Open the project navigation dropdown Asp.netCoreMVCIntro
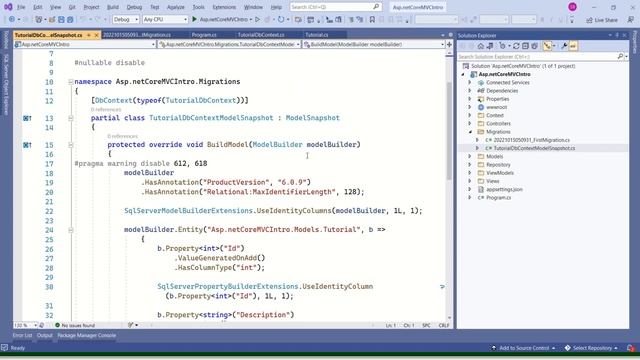Image resolution: width=640 pixels, height=360 pixels. point(85,44)
